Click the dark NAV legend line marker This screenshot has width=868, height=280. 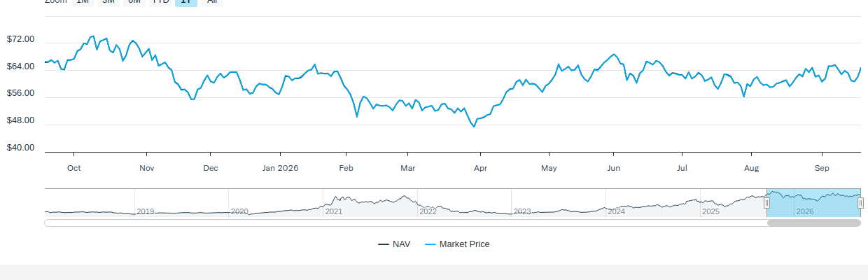click(x=384, y=244)
